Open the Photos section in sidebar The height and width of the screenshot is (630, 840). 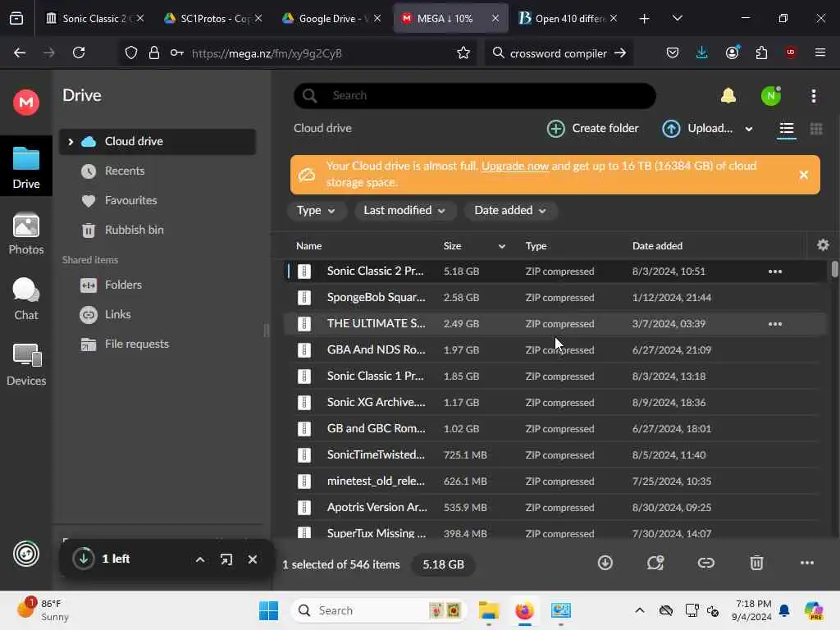point(25,234)
